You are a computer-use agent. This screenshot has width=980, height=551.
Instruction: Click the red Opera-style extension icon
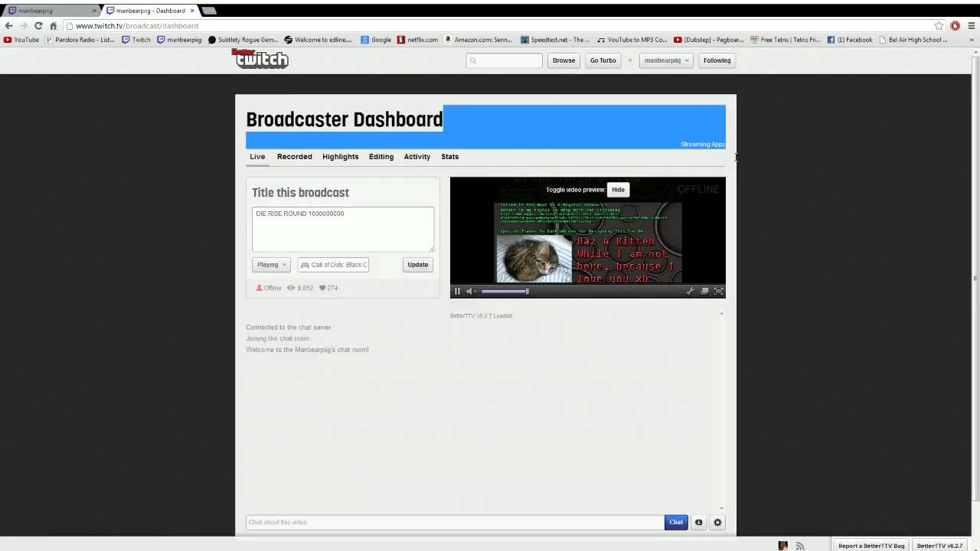coord(955,25)
